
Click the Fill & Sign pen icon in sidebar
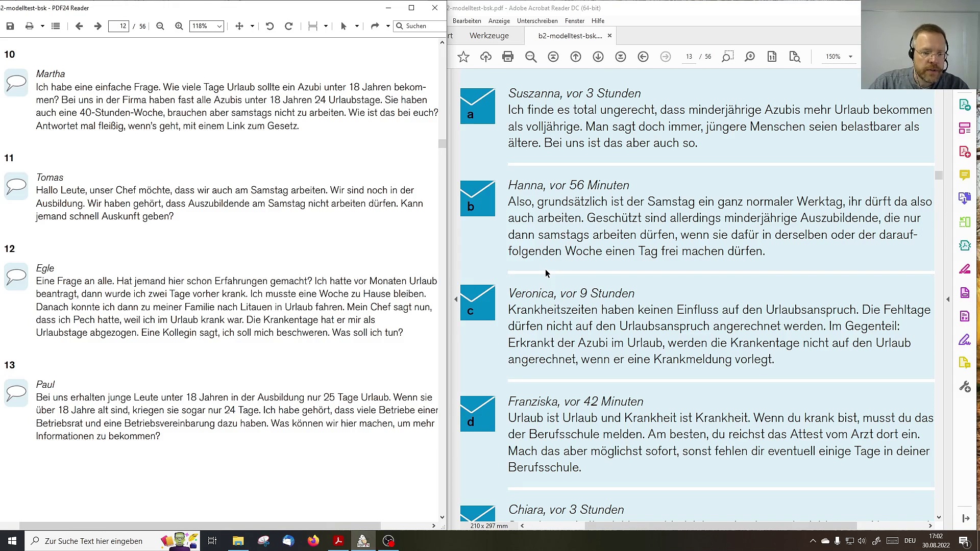(x=965, y=339)
